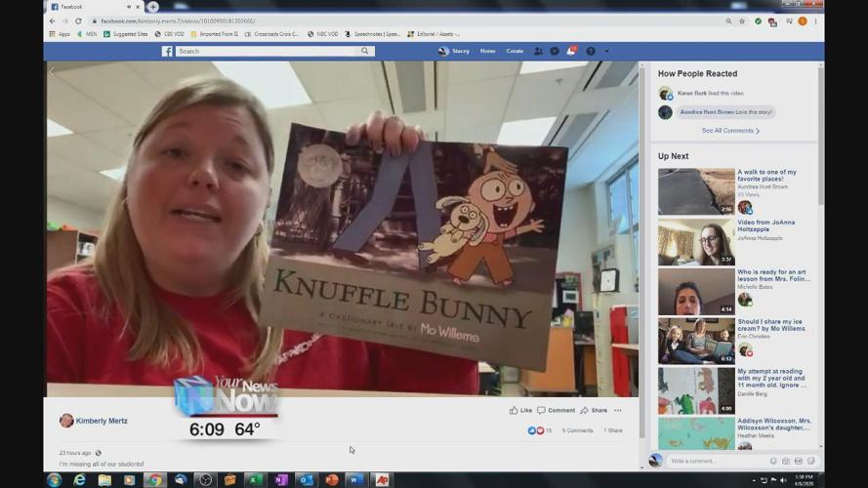The image size is (868, 488).
Task: Launch Internet Explorer from the taskbar
Action: 80,479
